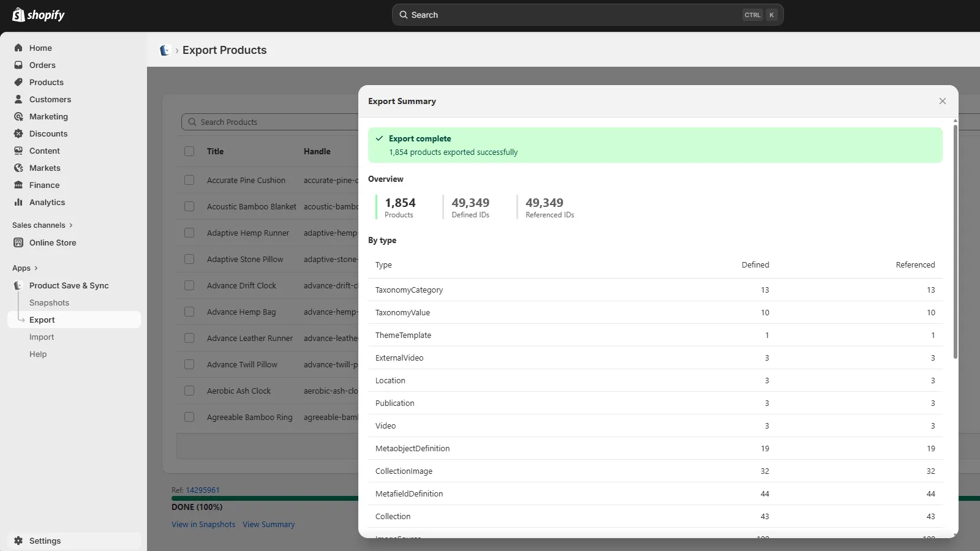
Task: Click the Shopify logo
Action: coord(38,15)
